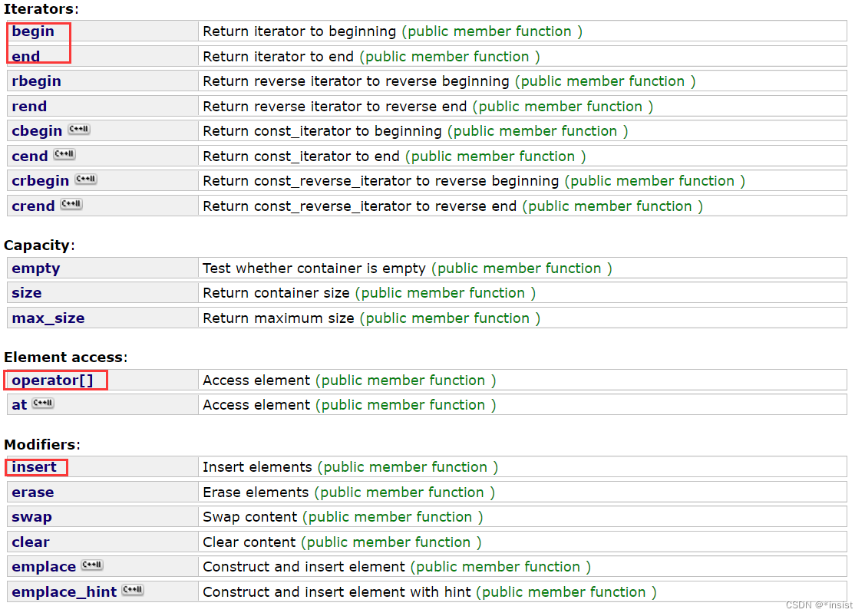Viewport: 865px width, 616px height.
Task: Click the 'Capacity:' section heading
Action: click(x=39, y=245)
